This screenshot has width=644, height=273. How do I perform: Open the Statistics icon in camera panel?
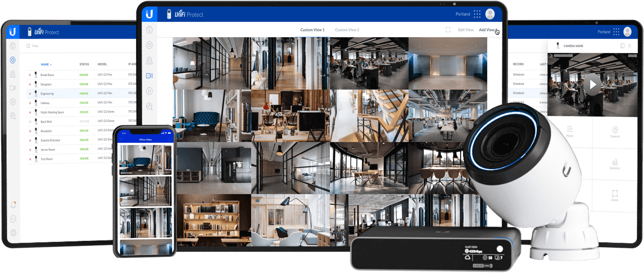[615, 162]
